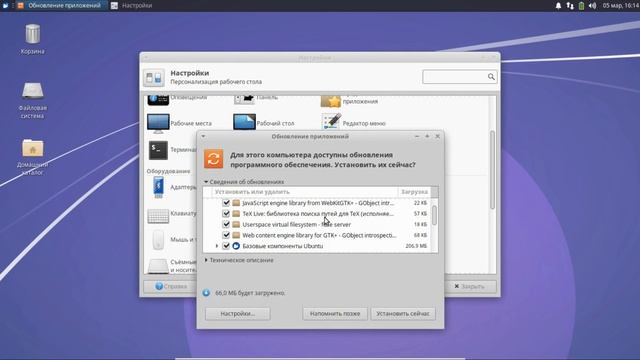640x360 pixels.
Task: Open the volume speaker tray icon
Action: (593, 6)
